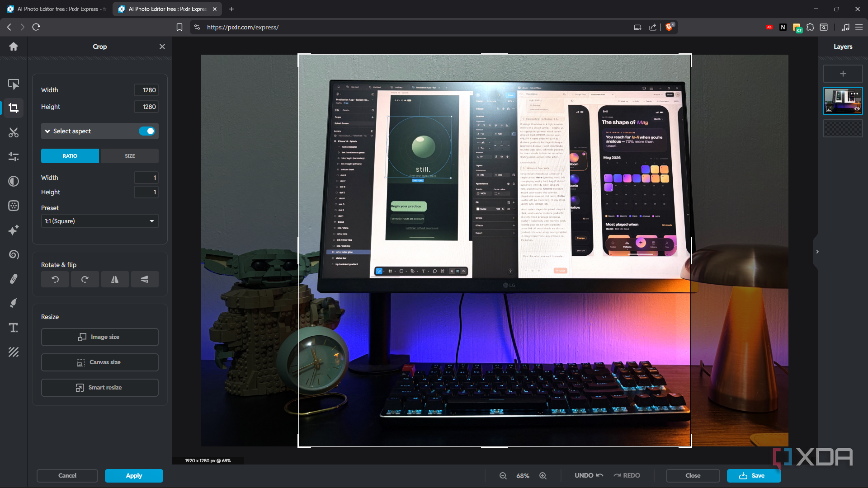
Task: Open the Adjust sliders tool
Action: [14, 157]
